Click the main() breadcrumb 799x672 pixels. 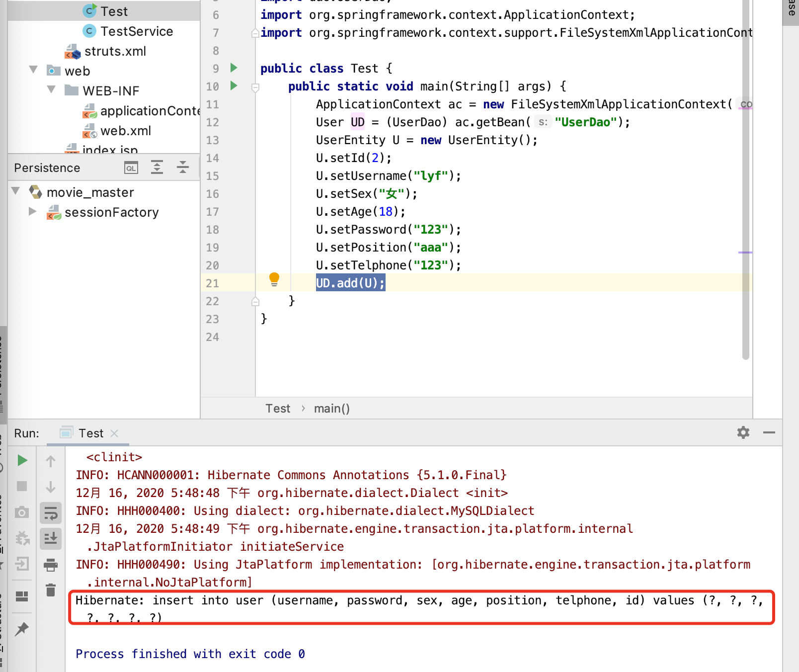click(x=332, y=409)
